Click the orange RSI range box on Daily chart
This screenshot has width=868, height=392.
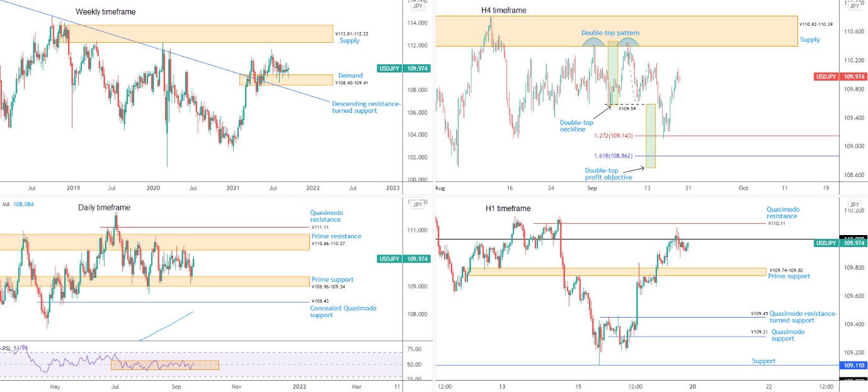164,365
